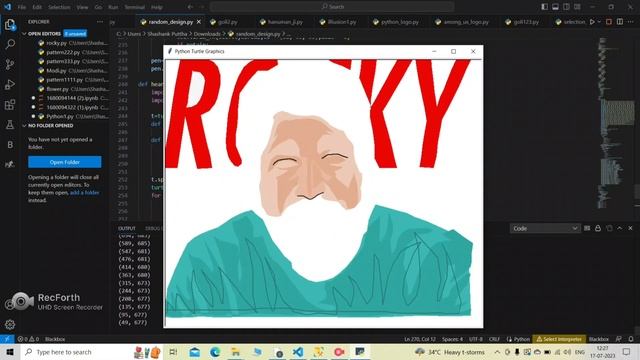Open the Extensions view
The width and height of the screenshot is (640, 360).
pos(10,104)
